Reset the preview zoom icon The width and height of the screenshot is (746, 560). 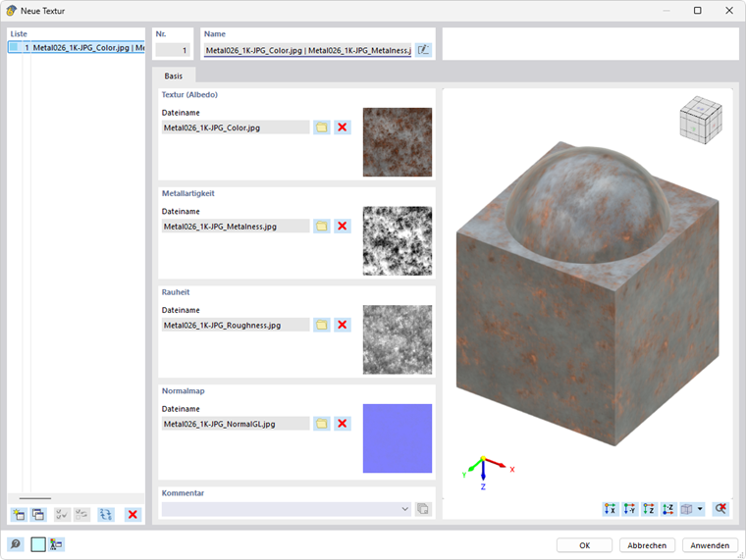click(x=720, y=509)
